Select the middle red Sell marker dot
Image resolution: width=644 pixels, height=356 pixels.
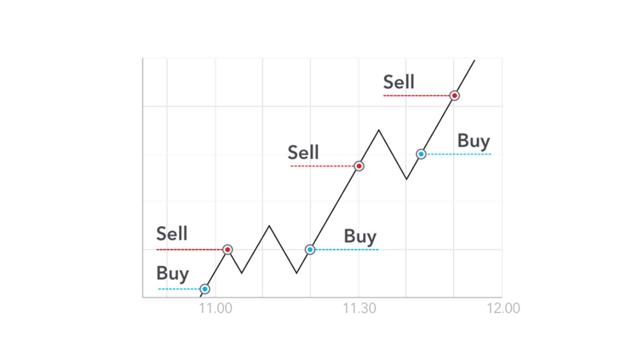[359, 166]
